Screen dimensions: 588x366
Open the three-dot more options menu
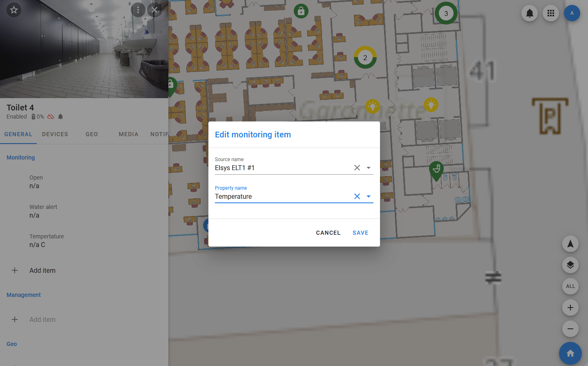(138, 10)
